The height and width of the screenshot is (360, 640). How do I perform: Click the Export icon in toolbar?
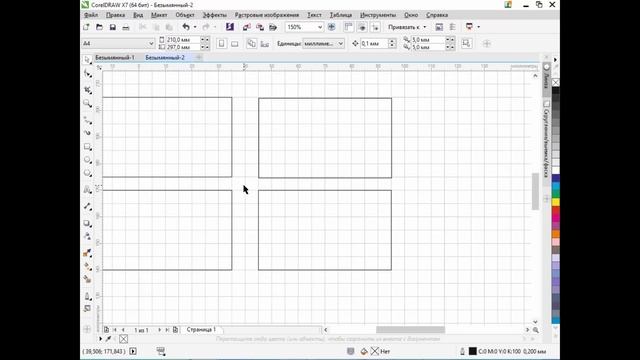(x=260, y=27)
